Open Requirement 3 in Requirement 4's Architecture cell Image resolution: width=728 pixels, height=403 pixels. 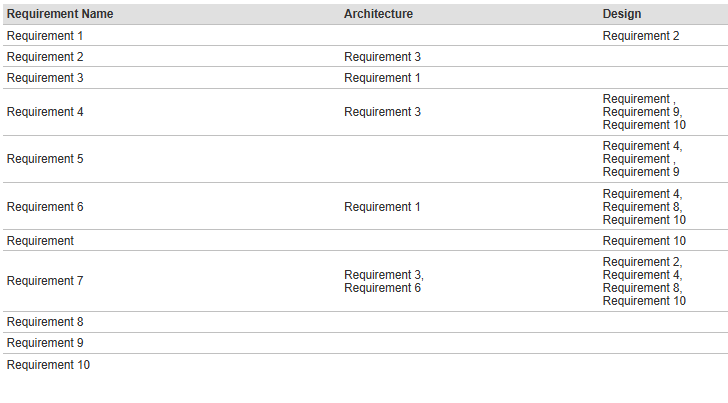pyautogui.click(x=382, y=112)
